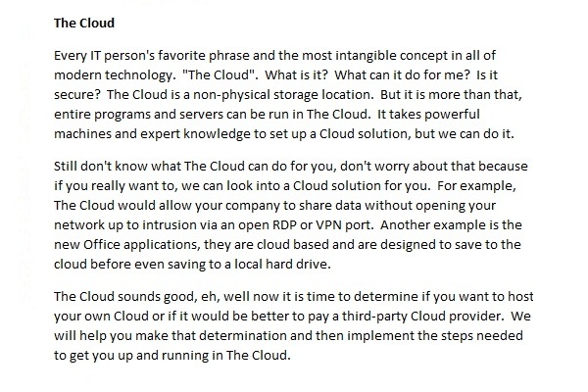Click the quoted phrase "The Cloud"

point(220,75)
